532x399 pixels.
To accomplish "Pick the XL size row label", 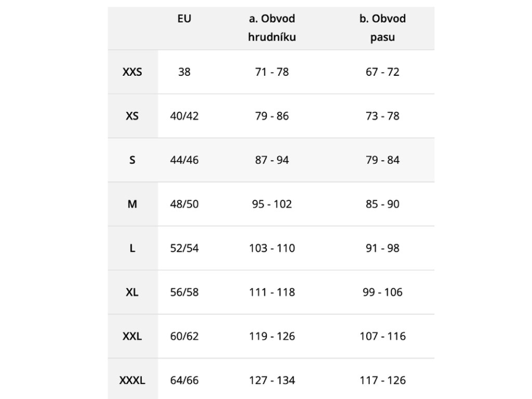I will coord(132,292).
